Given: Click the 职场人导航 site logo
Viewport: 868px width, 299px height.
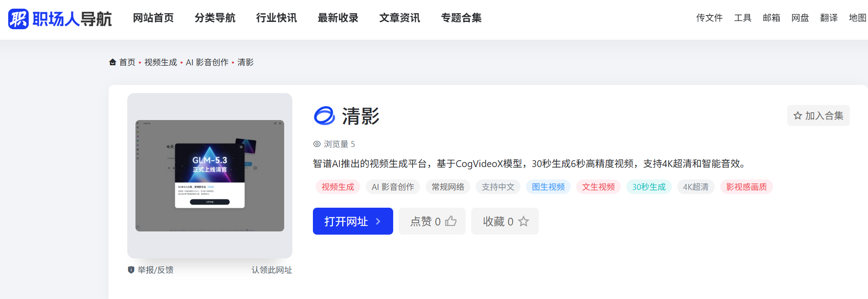Looking at the screenshot, I should pyautogui.click(x=60, y=19).
